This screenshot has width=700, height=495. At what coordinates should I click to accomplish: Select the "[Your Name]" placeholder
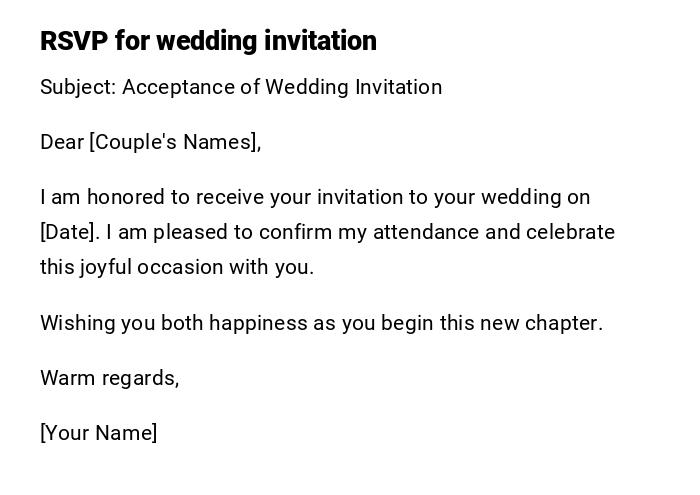98,433
